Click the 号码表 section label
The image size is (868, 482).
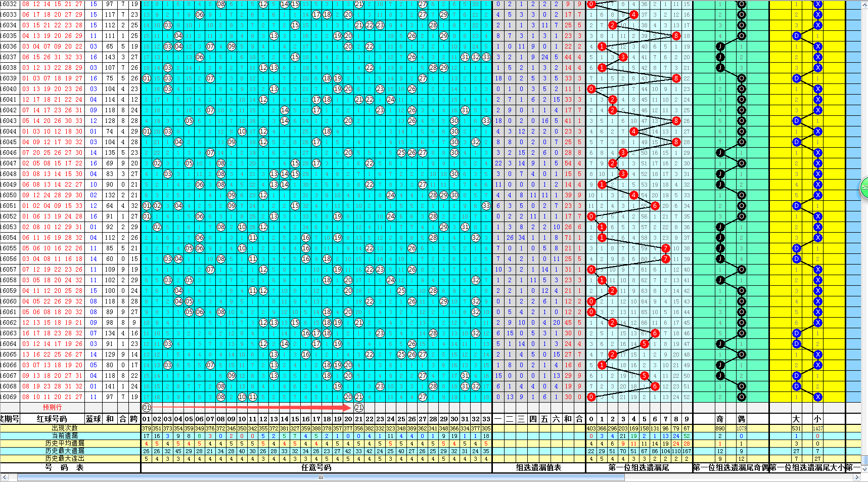point(64,468)
